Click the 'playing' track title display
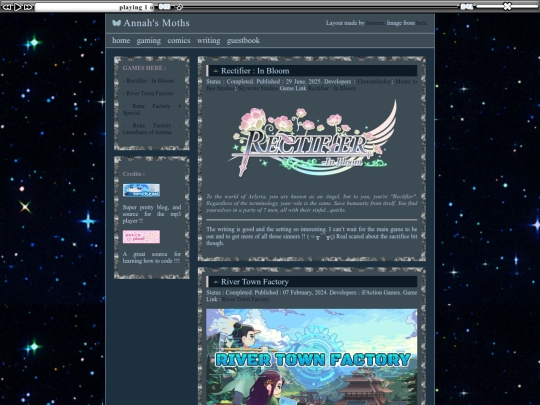540x405 pixels. click(94, 7)
